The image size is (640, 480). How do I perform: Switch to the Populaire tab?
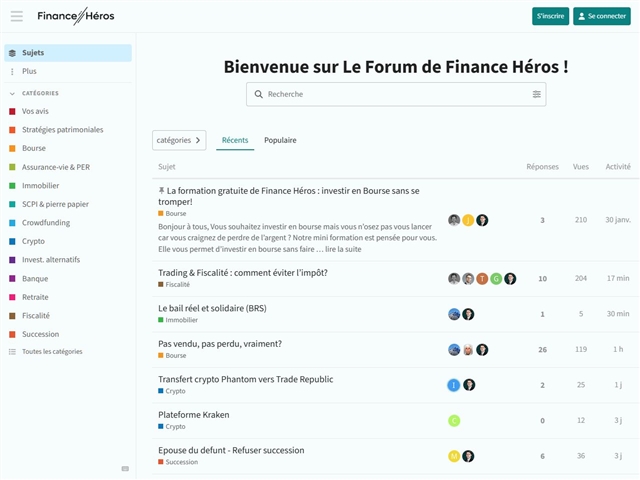(280, 140)
